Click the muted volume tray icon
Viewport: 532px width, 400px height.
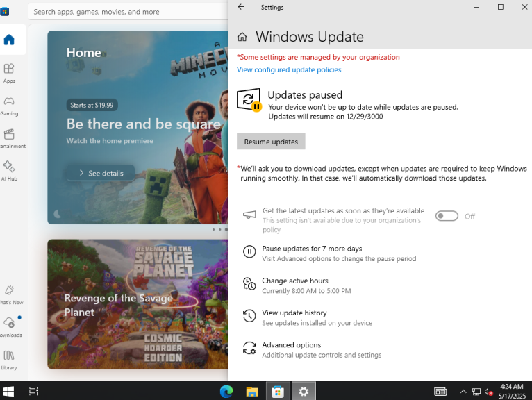[488, 392]
